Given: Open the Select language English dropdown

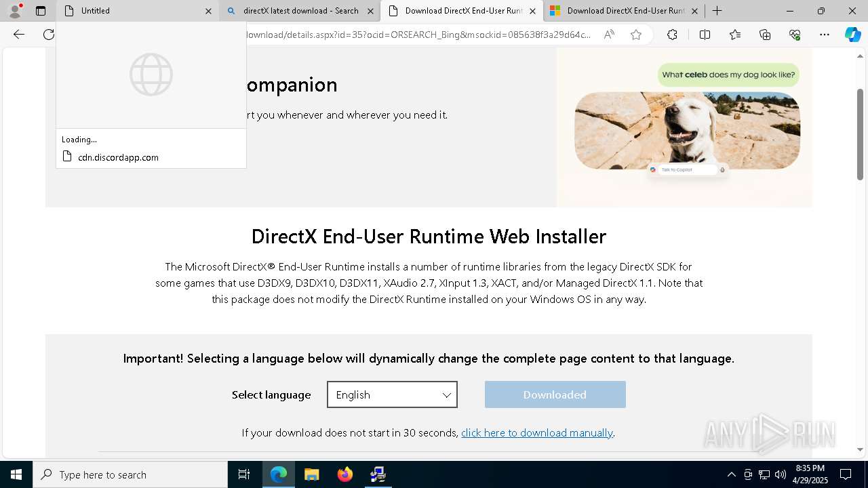Looking at the screenshot, I should point(392,394).
